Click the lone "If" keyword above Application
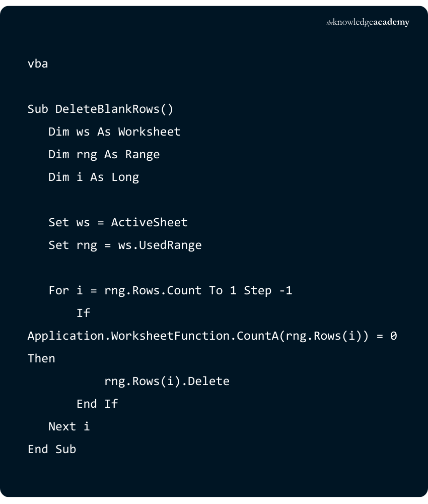 tap(83, 313)
